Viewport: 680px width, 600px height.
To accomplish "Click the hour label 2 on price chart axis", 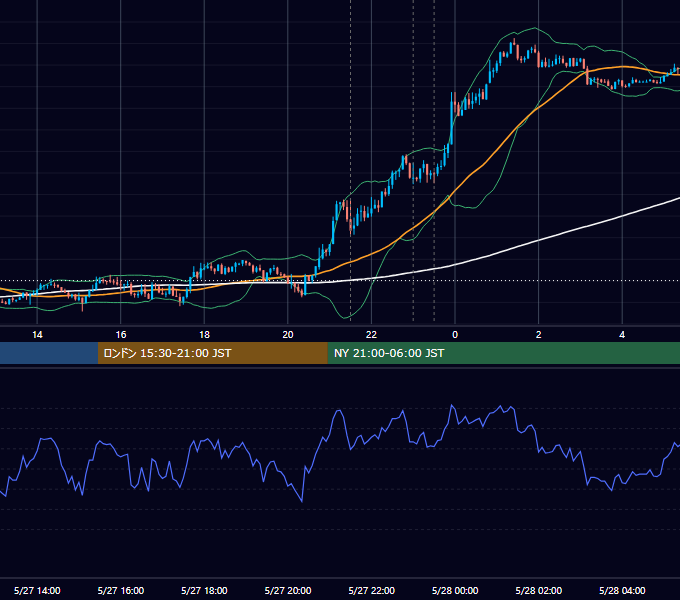I will 539,335.
